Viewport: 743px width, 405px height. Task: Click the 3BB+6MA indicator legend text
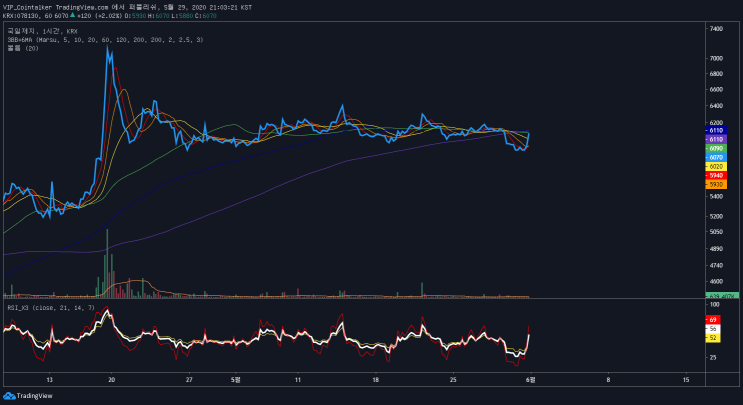click(x=105, y=40)
